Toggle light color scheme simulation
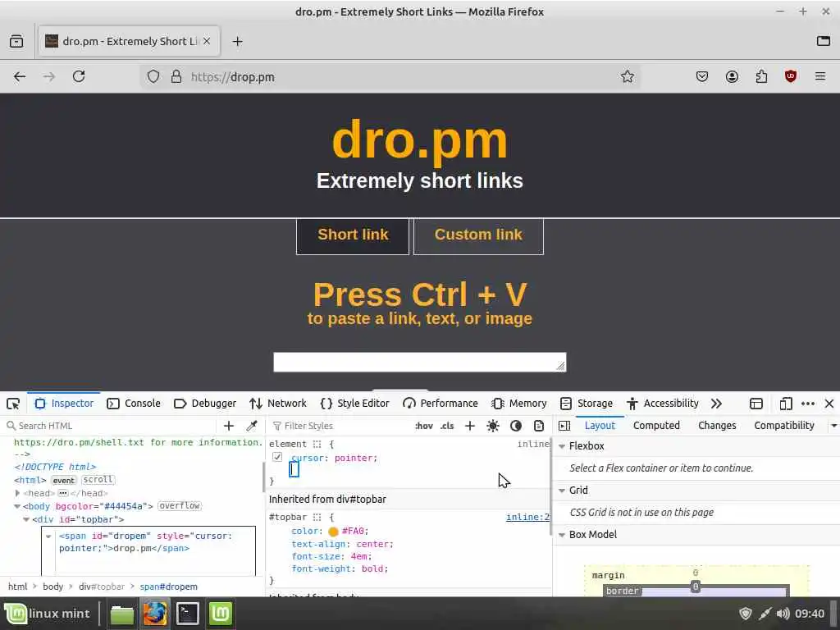This screenshot has width=840, height=630. [493, 426]
